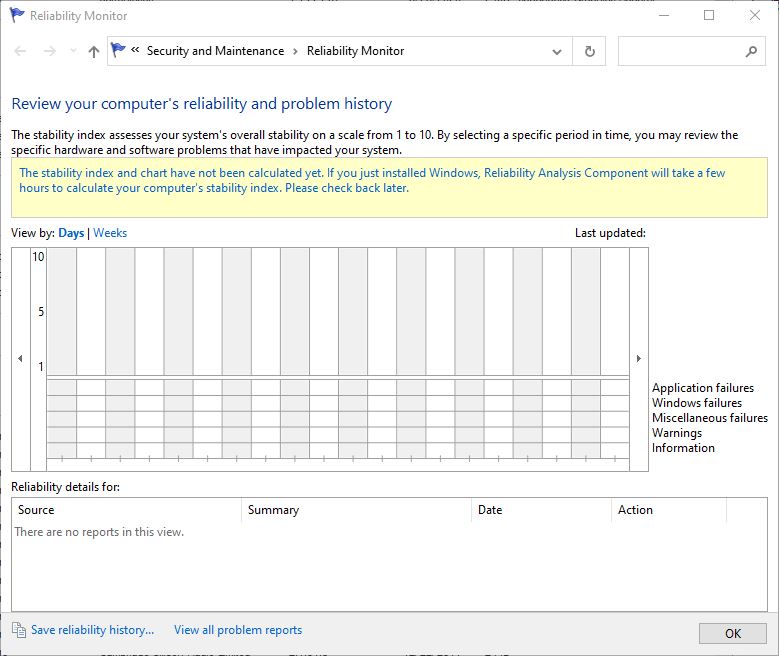Open Security and Maintenance breadcrumb
Image resolution: width=779 pixels, height=656 pixels.
(x=215, y=51)
